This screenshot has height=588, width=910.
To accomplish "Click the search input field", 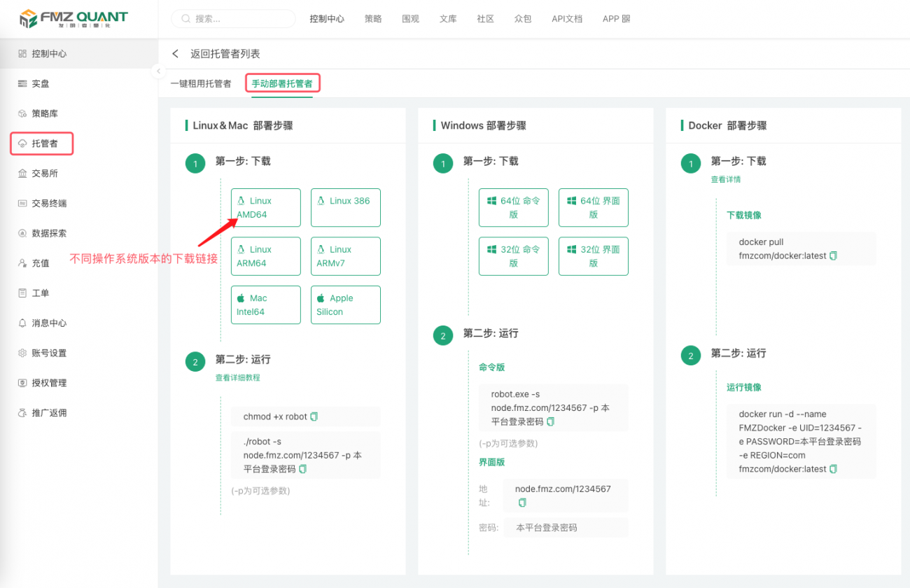I will coord(233,18).
